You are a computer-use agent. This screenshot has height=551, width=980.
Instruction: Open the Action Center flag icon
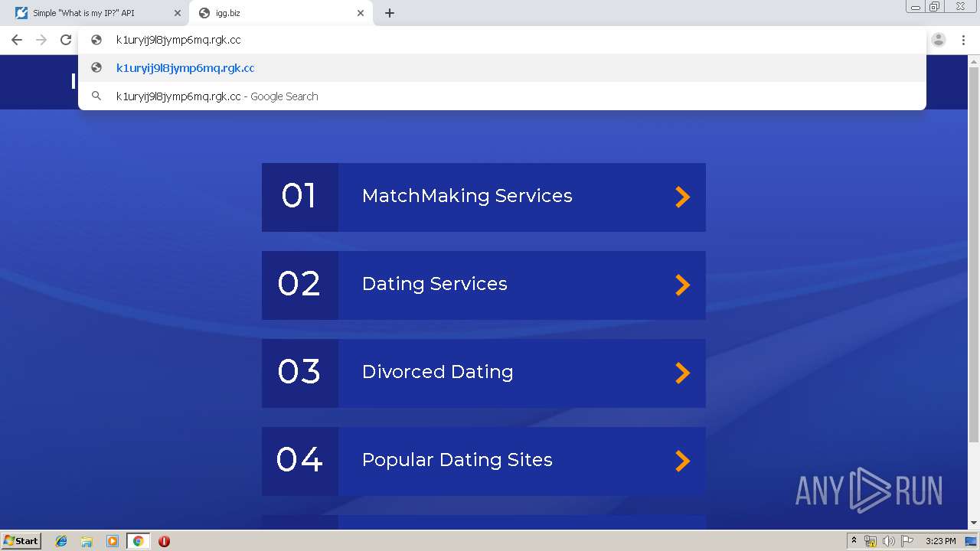[907, 541]
